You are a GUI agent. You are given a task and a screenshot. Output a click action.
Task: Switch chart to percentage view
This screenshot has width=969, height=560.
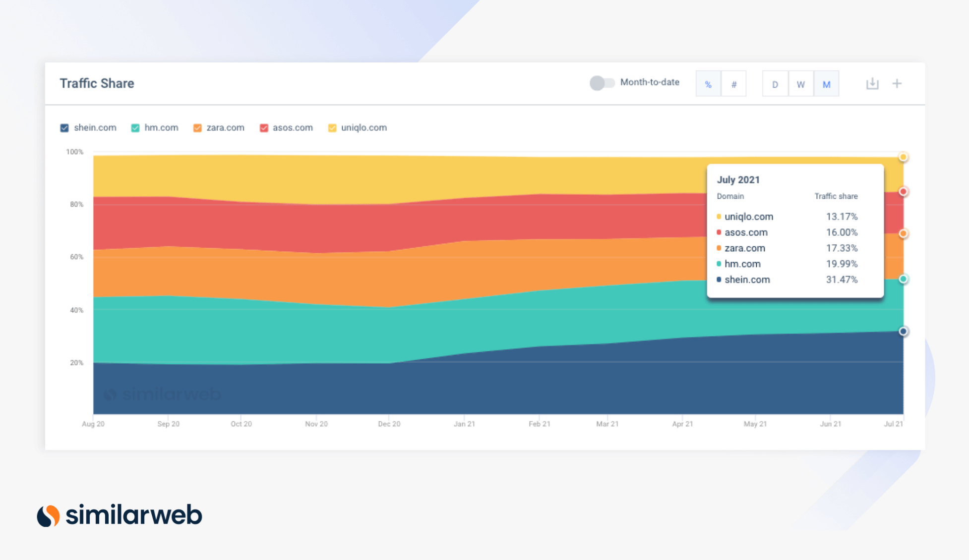(708, 84)
